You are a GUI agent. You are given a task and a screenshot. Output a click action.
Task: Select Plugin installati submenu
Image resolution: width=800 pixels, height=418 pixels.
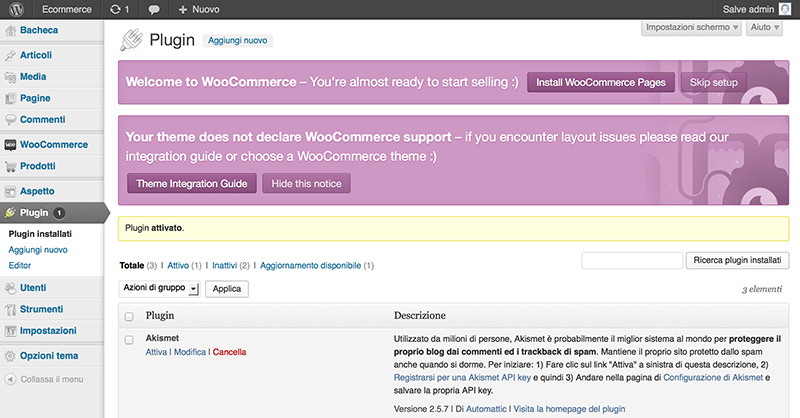click(40, 234)
